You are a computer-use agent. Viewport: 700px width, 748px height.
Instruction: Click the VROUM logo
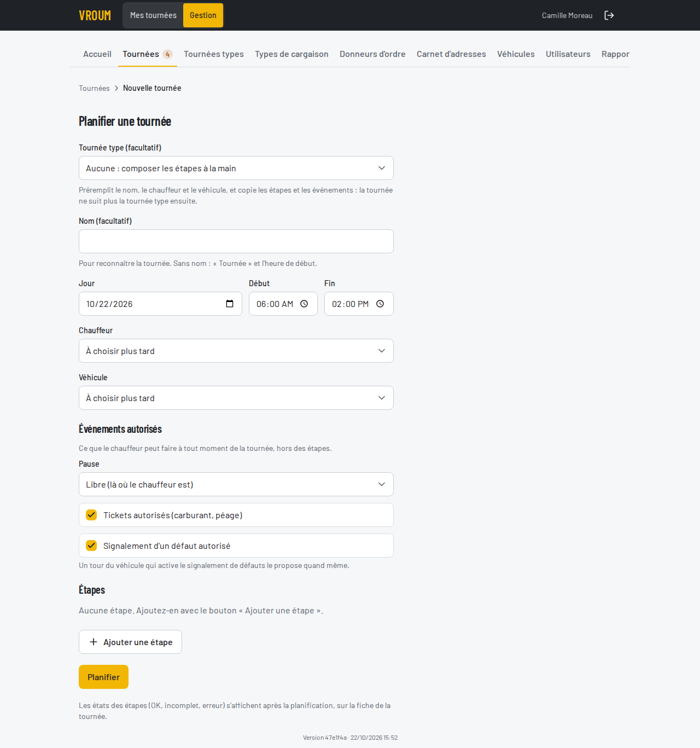[x=95, y=15]
